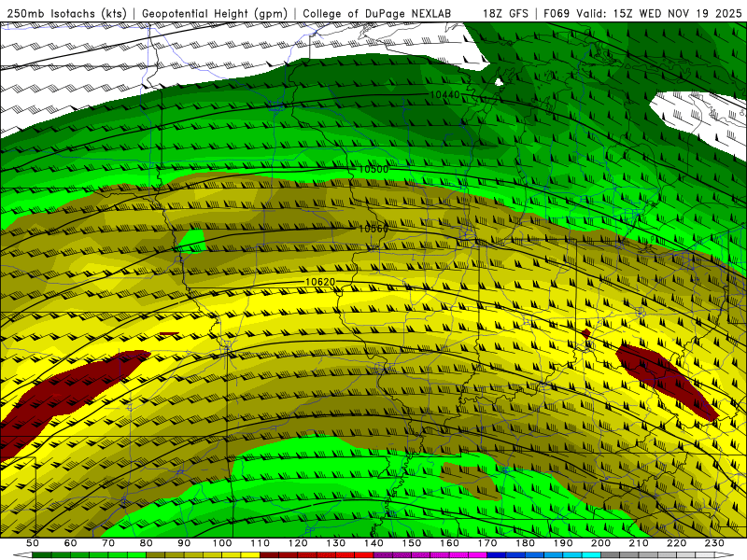This screenshot has width=747, height=560.
Task: Click the '250mb Isotachs (kts)' title text
Action: (x=67, y=13)
